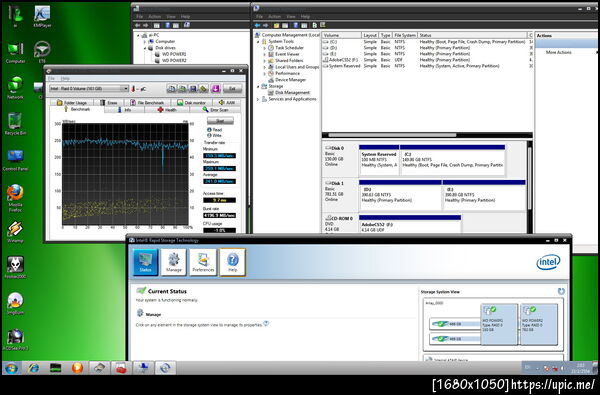Expand the Performance node
600x395 pixels.
[x=264, y=73]
